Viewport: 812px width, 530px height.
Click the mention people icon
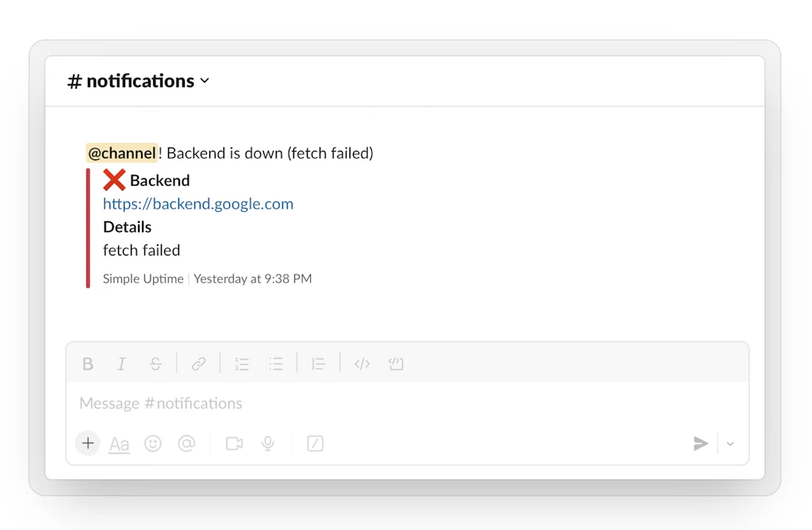point(187,444)
